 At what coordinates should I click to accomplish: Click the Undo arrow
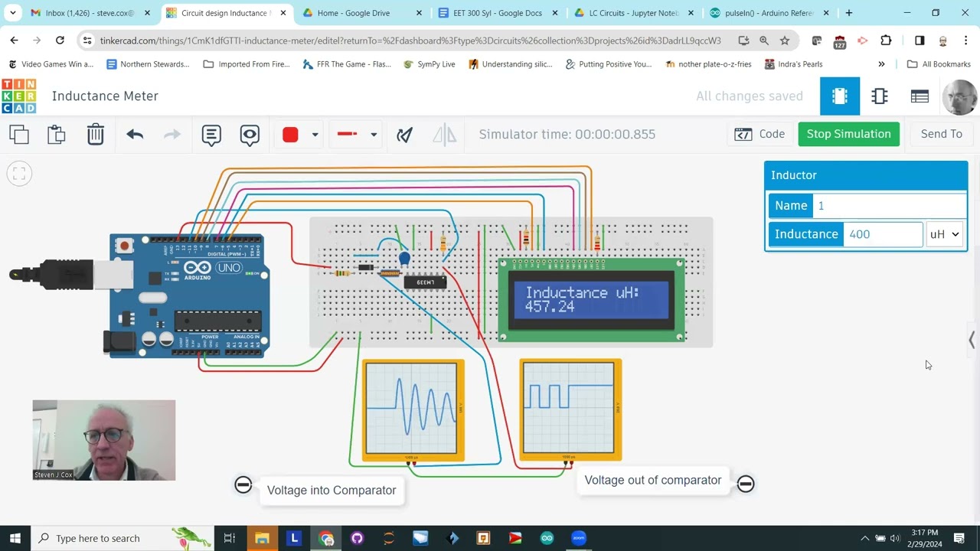click(135, 135)
